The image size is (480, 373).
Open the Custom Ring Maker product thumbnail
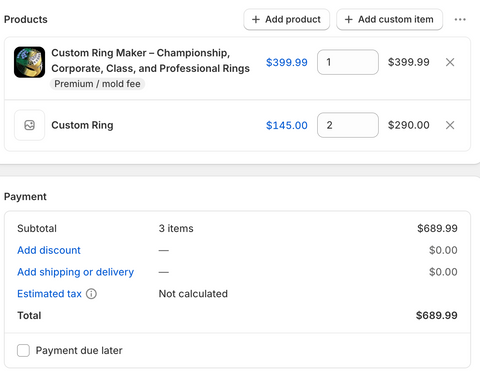click(29, 62)
